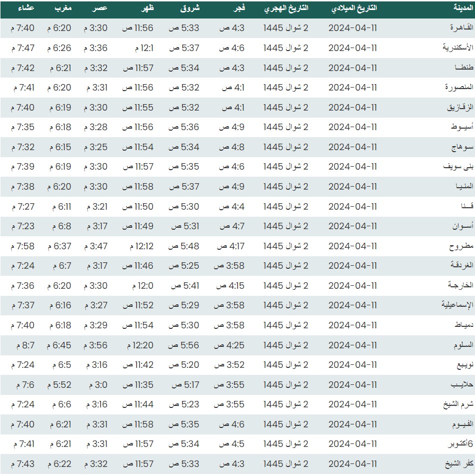
Task: Select the شروق column header
Action: [189, 9]
